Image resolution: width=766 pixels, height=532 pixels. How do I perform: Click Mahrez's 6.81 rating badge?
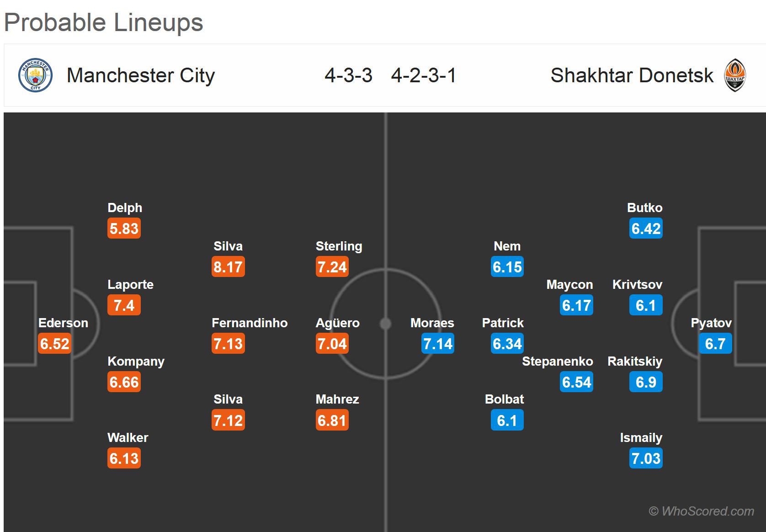[332, 420]
